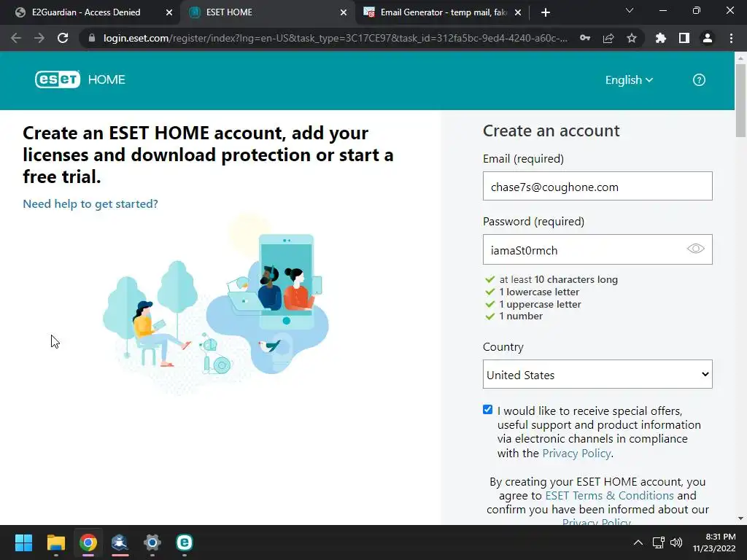Click the volume speaker tray icon
This screenshot has width=747, height=560.
coord(676,542)
